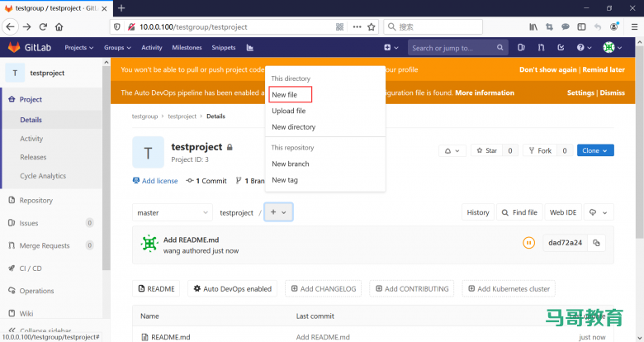The width and height of the screenshot is (644, 342).
Task: Open the download source code dropdown
Action: pos(599,212)
